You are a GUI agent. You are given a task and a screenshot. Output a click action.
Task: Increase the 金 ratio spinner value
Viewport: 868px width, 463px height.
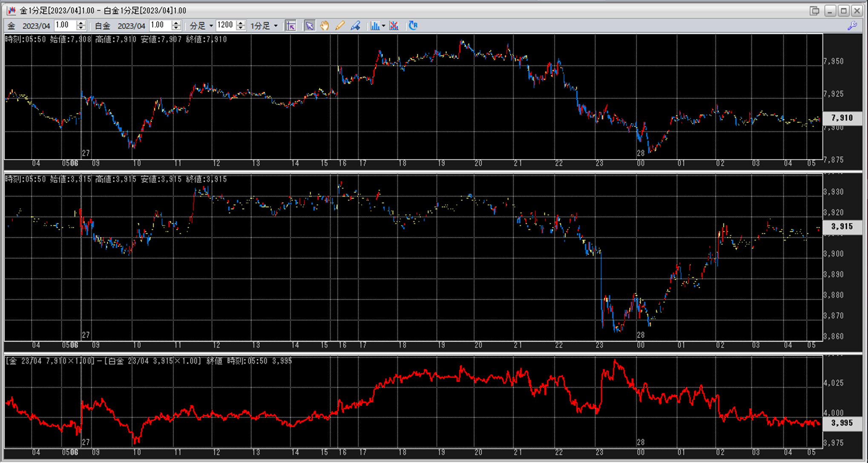(x=81, y=23)
